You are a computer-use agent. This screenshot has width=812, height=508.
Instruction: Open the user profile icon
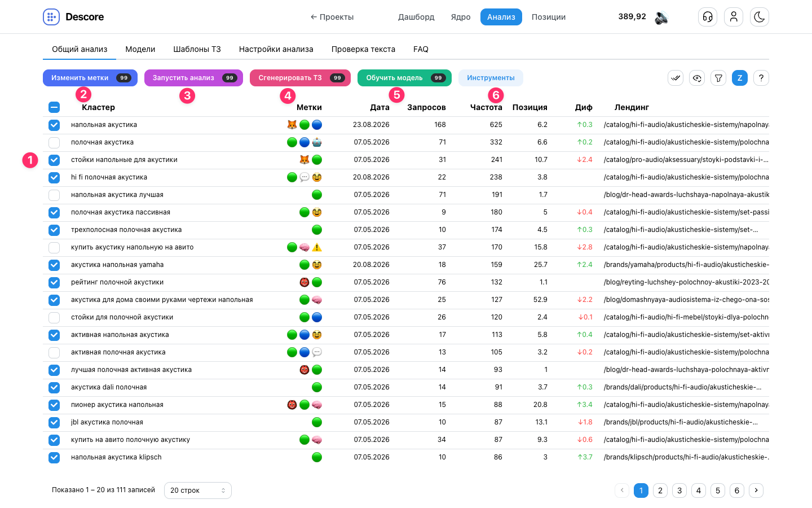734,17
